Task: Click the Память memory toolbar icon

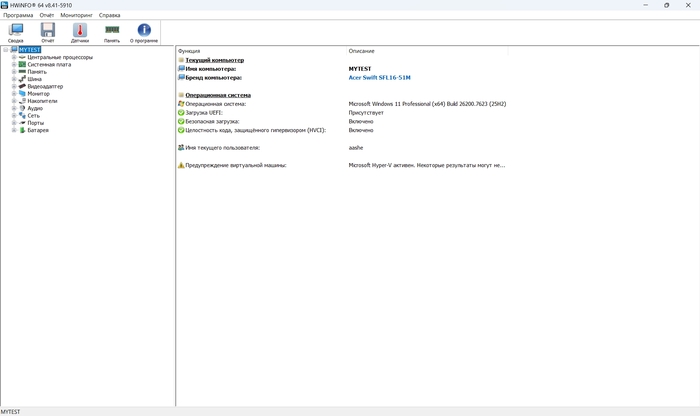Action: click(112, 32)
